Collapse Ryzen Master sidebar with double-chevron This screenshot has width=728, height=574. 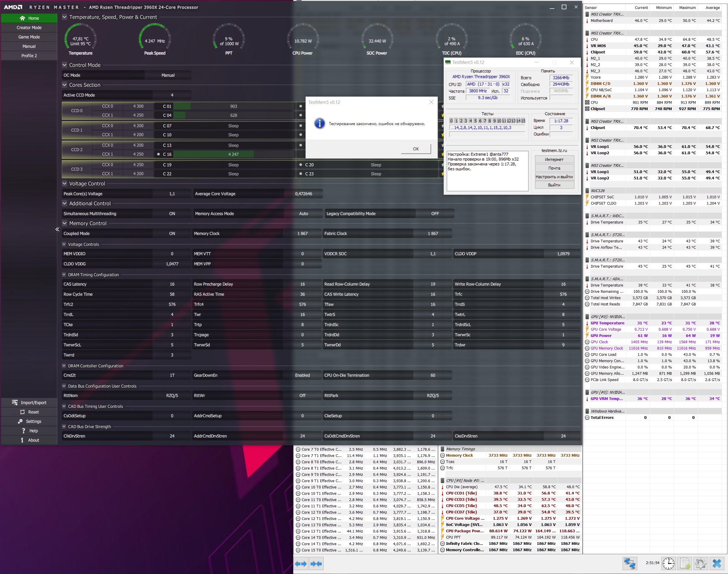57,230
